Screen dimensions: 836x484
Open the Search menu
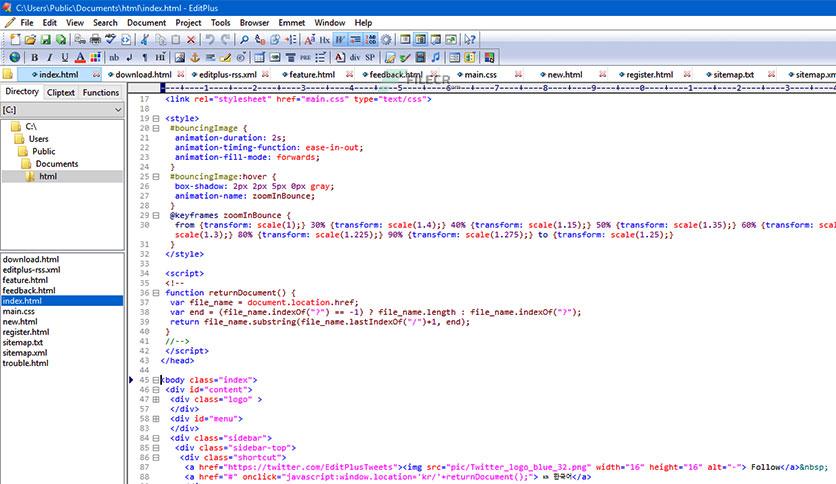click(105, 23)
